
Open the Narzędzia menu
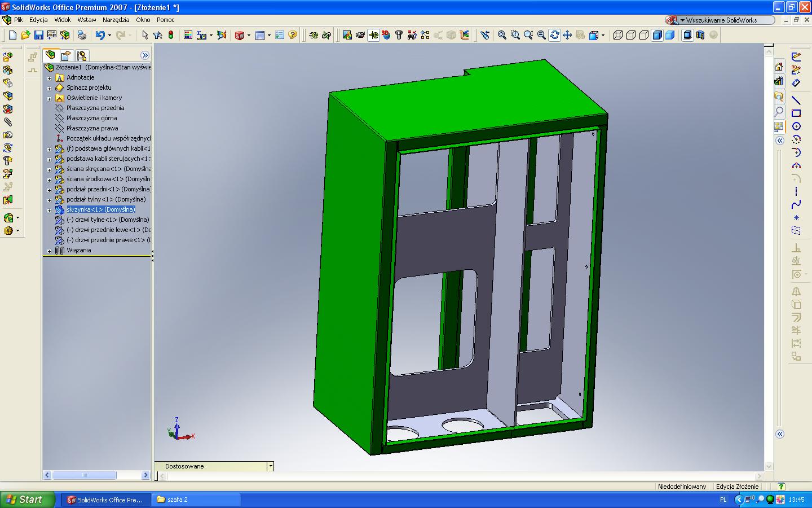pyautogui.click(x=116, y=20)
